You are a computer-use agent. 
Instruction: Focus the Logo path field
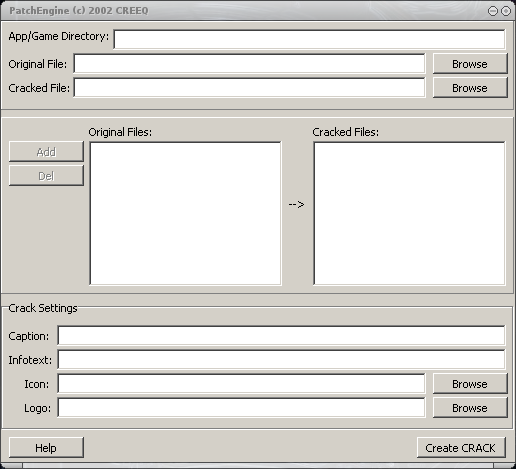(241, 407)
